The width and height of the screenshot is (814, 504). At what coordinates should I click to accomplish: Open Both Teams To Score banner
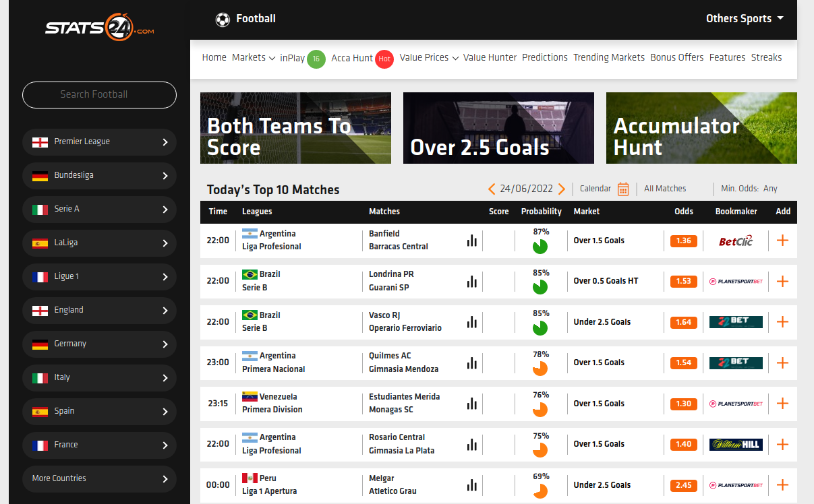point(295,128)
